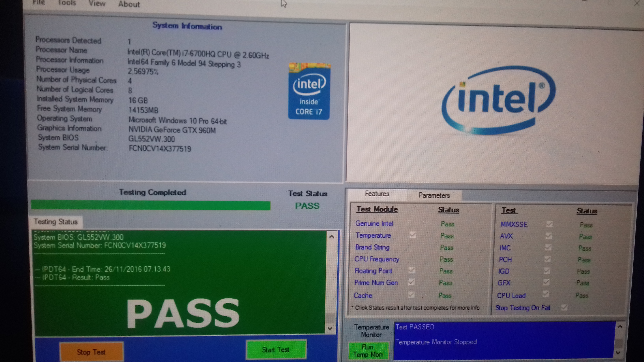Viewport: 644px width, 362px height.
Task: Toggle the AVX test checkbox
Action: coord(549,236)
